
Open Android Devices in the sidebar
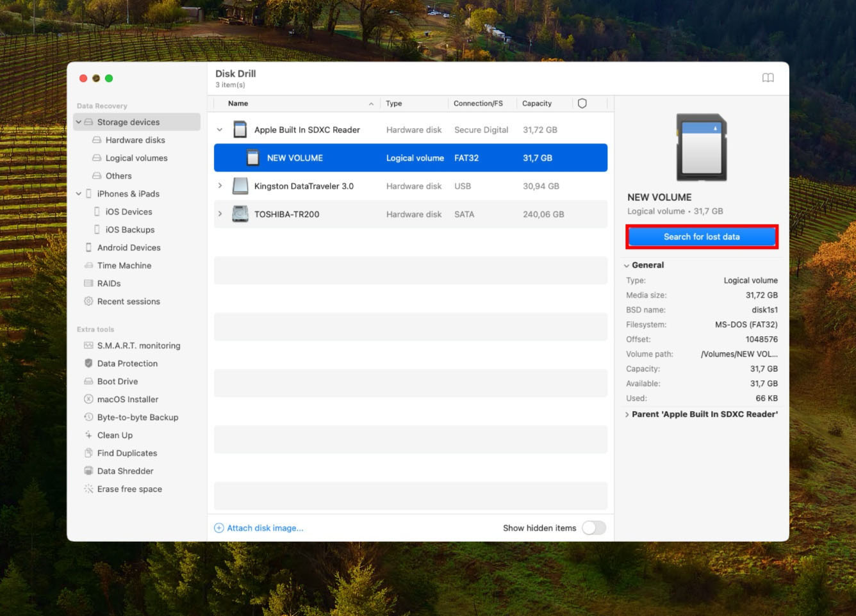[x=129, y=248]
